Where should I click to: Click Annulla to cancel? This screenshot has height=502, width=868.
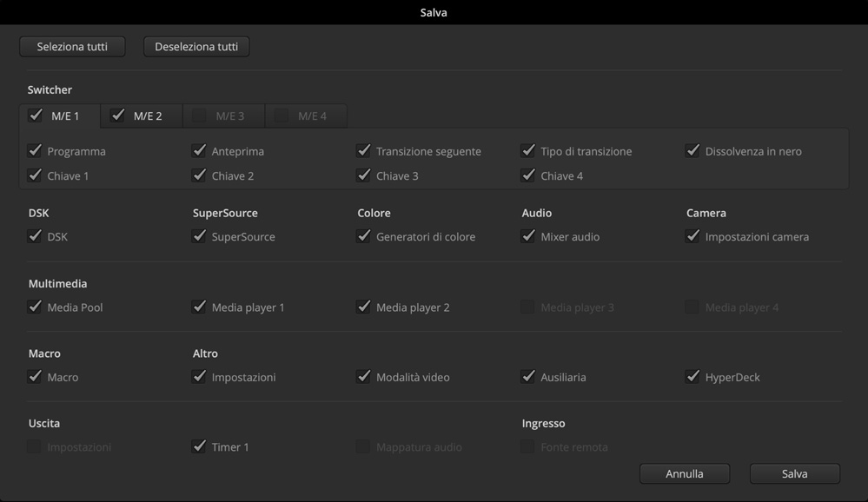(x=685, y=473)
